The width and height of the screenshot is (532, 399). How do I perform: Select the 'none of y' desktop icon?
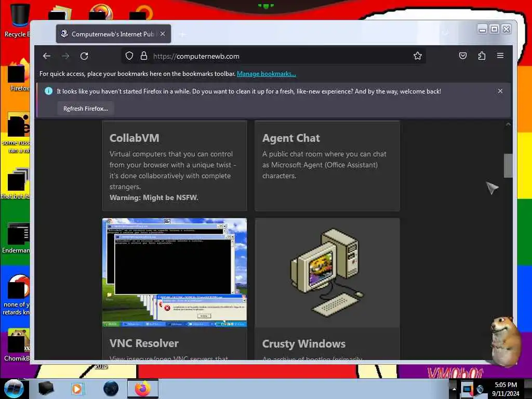17,295
